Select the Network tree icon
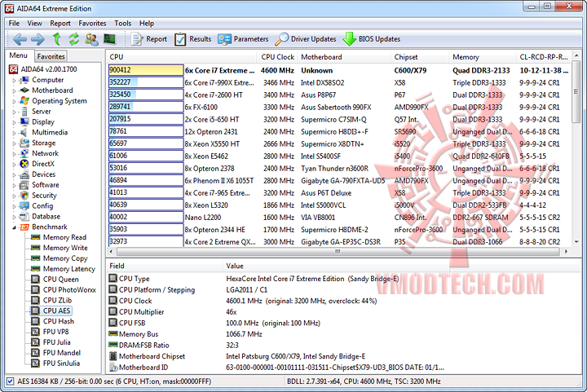 24,153
